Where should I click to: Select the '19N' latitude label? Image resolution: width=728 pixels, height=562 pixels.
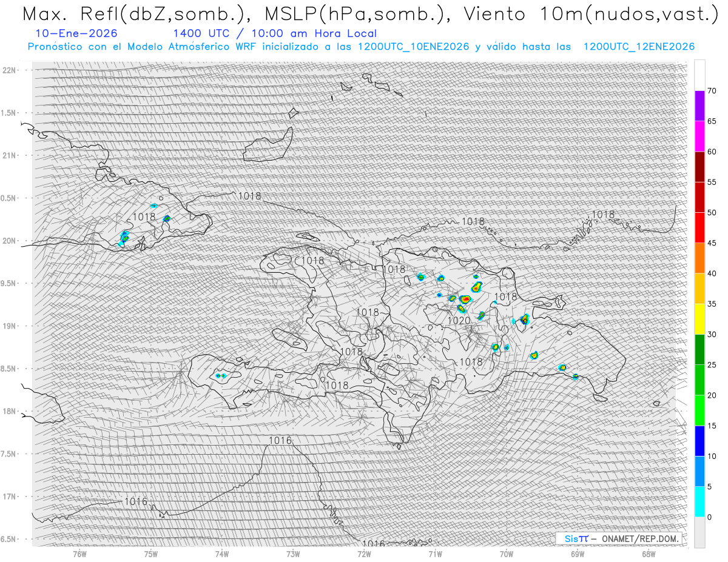10,326
